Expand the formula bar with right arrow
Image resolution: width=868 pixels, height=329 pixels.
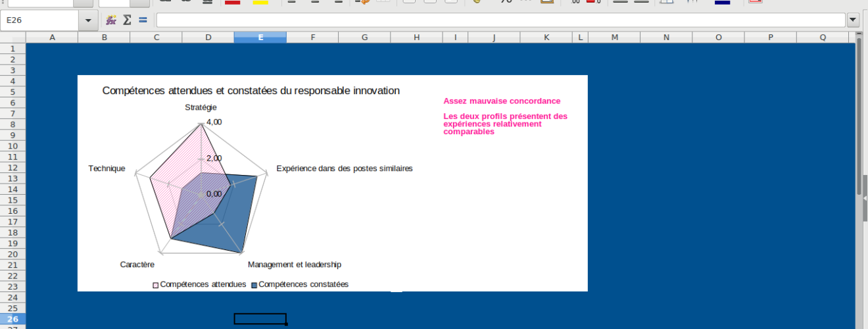coord(854,20)
